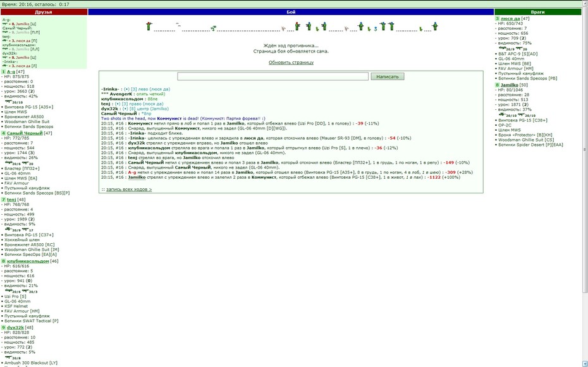
Task: Click the rightmost blue-helmet soldier on the battlefield
Action: point(434,27)
